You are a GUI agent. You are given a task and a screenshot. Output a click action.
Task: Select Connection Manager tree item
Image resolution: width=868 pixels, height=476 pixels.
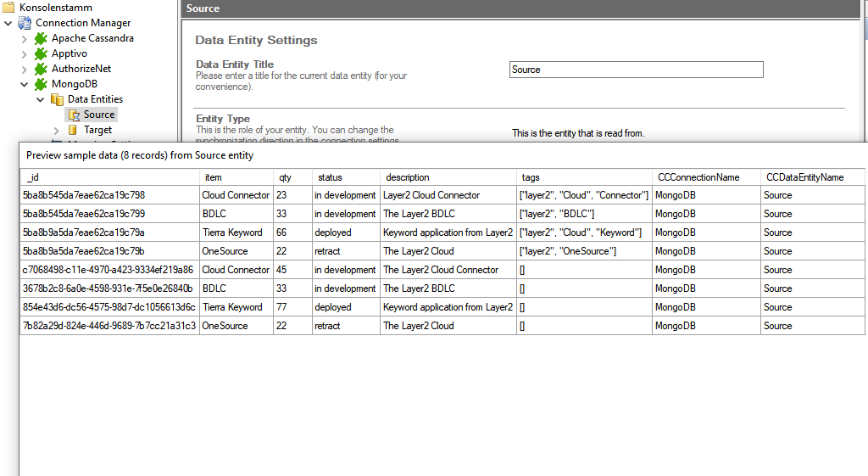[83, 23]
